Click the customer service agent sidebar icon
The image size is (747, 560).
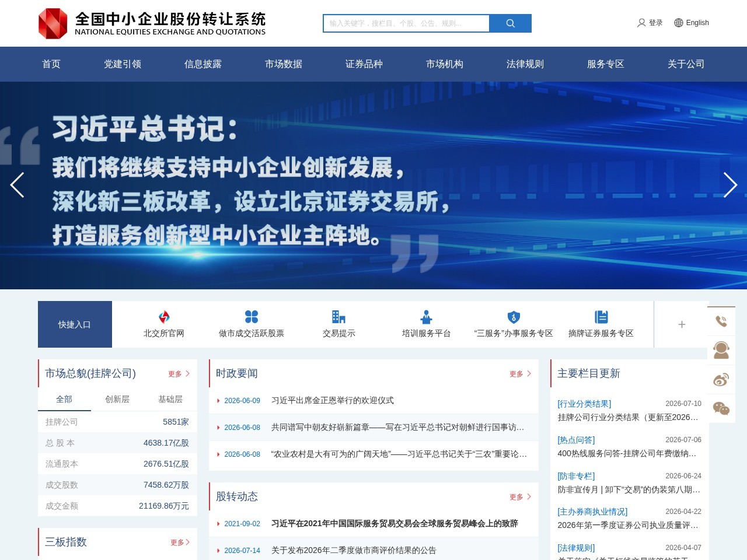721,350
